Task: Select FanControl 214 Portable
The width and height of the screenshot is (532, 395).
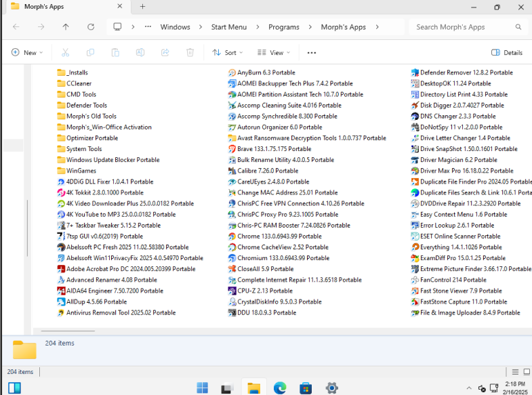Action: coord(449,280)
